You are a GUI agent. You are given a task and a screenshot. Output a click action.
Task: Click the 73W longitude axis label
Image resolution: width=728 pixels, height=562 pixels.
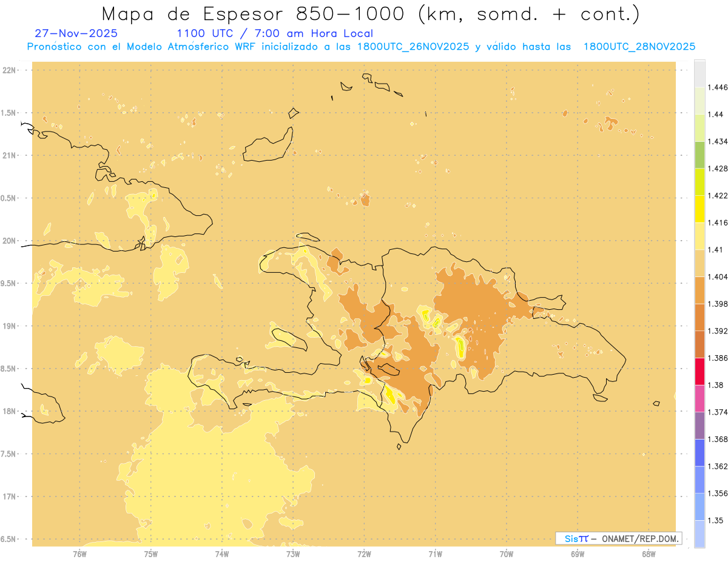pos(293,554)
